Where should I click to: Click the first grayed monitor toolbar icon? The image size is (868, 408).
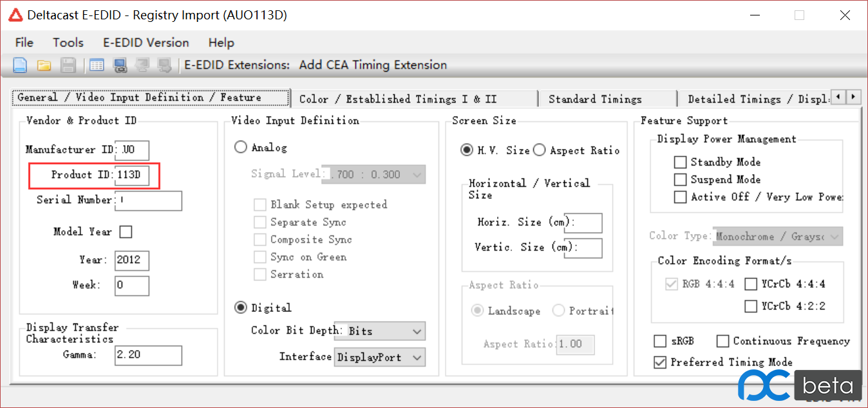pyautogui.click(x=142, y=65)
